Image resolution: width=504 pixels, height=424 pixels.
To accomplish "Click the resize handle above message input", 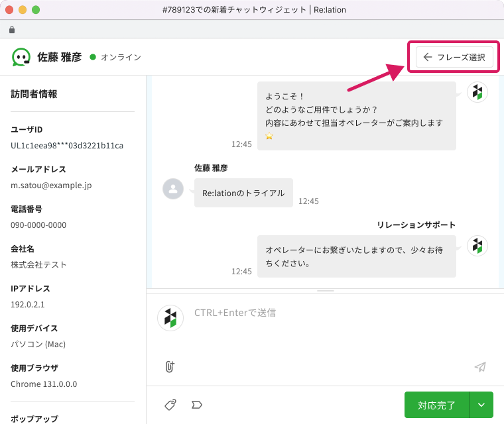I will pos(325,291).
